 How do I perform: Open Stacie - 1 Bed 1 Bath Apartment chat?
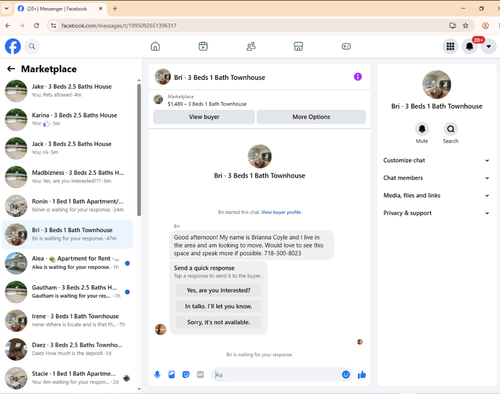point(68,378)
